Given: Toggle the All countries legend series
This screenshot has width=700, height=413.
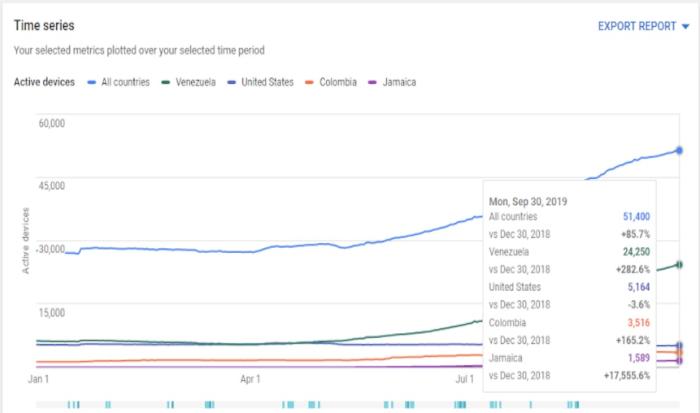Looking at the screenshot, I should coord(124,82).
